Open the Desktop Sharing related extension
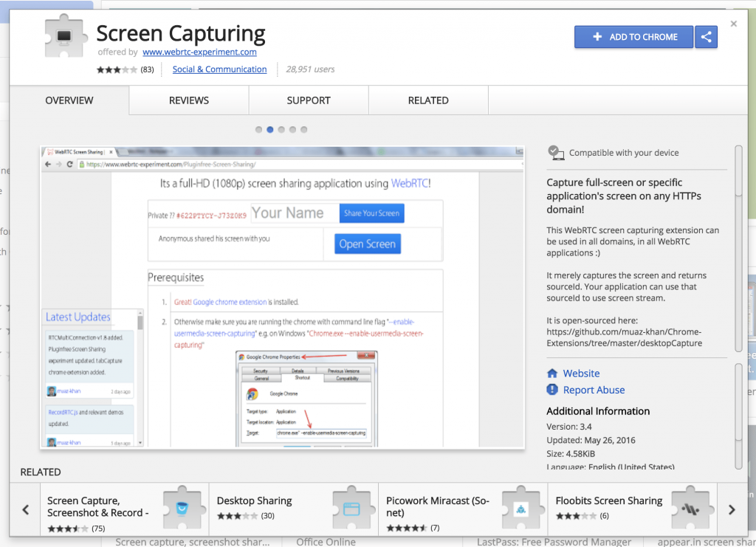Viewport: 756px width, 547px height. [294, 509]
